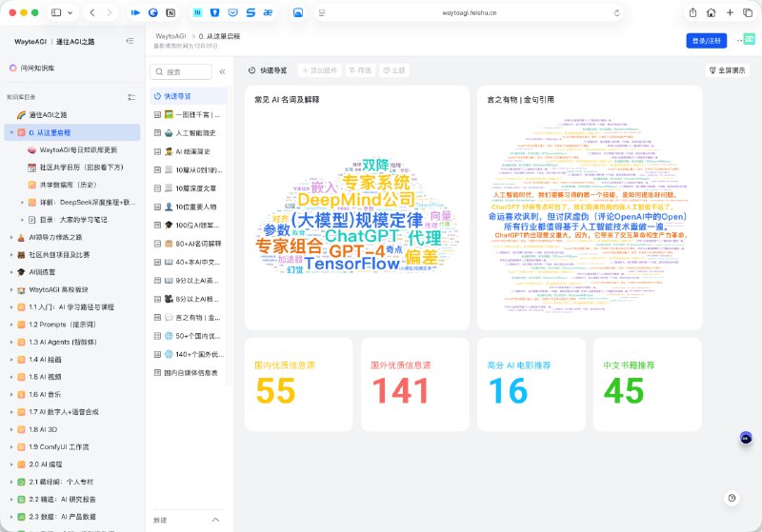
Task: Click the 筛选 filter button
Action: [x=360, y=70]
